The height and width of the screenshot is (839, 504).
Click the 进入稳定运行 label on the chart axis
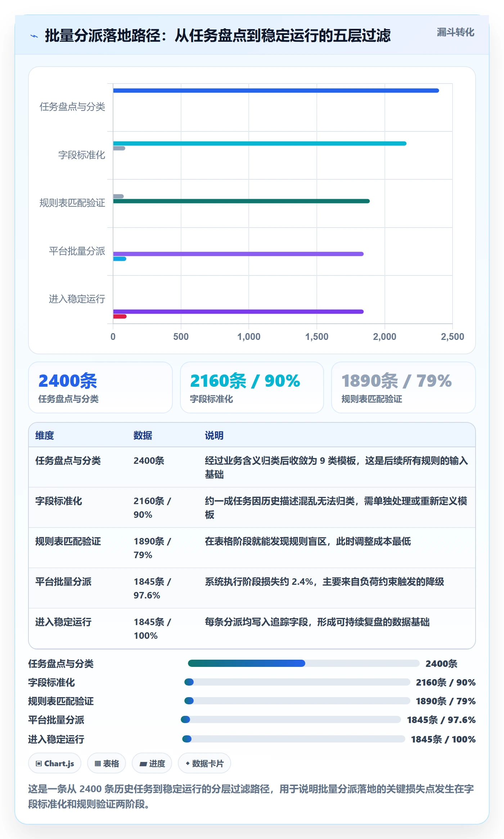(77, 299)
